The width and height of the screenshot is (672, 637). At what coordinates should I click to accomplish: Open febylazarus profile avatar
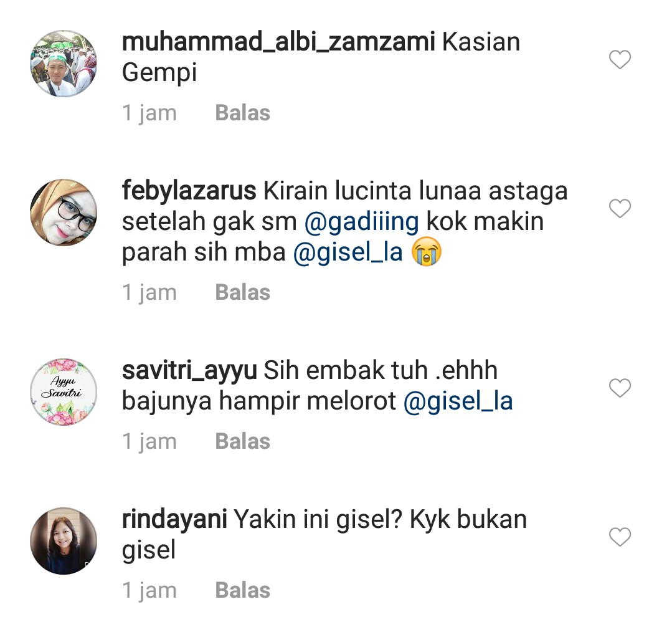[x=64, y=213]
